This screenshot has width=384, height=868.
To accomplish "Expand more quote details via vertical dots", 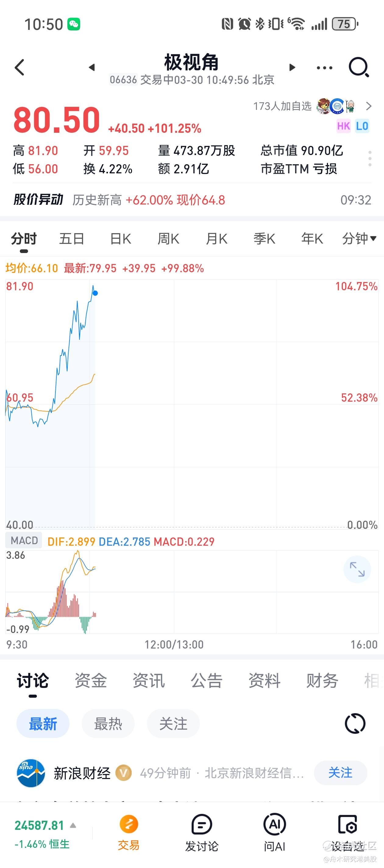I will tap(370, 159).
